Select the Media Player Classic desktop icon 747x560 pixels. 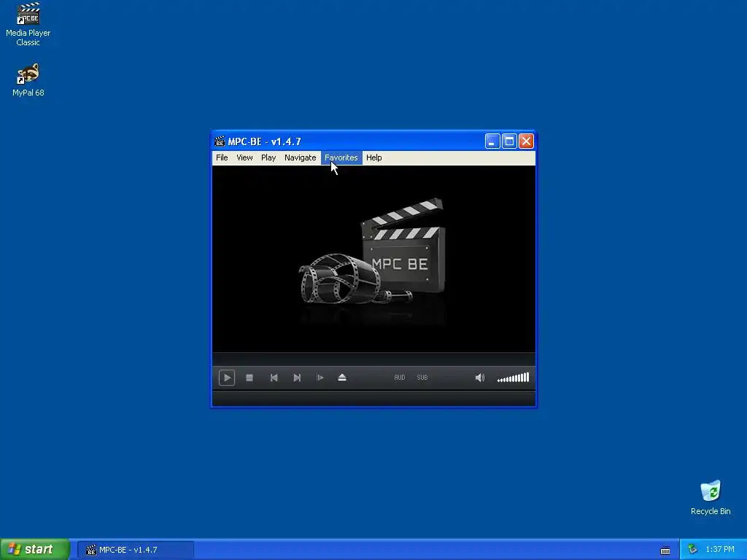[28, 24]
